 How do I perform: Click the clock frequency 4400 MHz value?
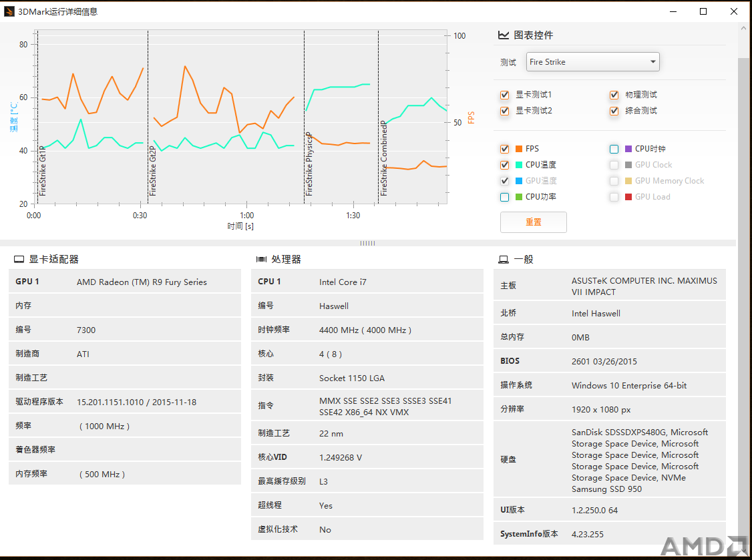coord(365,330)
